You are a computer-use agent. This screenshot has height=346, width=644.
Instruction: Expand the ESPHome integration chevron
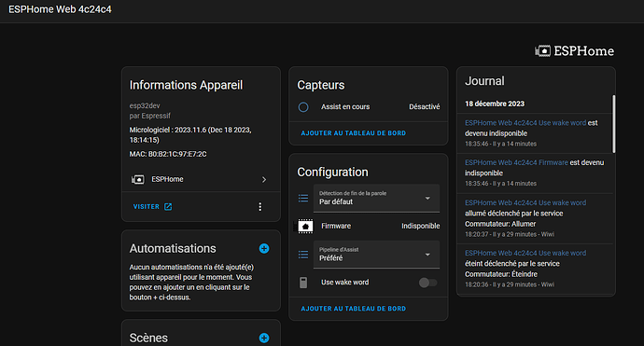tap(264, 179)
